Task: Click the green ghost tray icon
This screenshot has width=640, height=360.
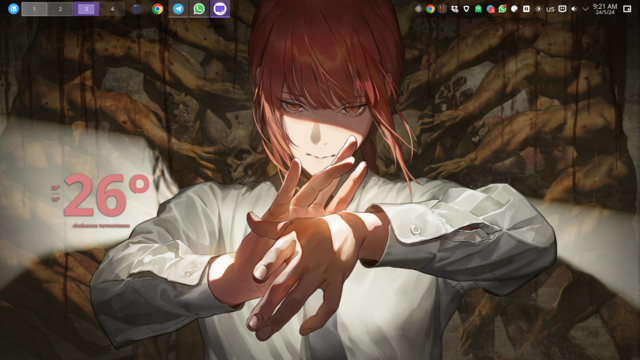Action: point(478,9)
